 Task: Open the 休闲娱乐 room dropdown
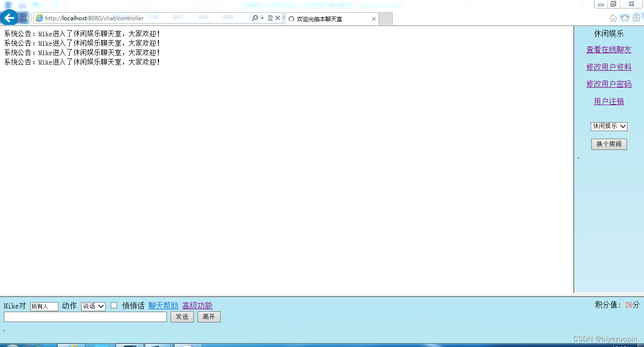(609, 126)
